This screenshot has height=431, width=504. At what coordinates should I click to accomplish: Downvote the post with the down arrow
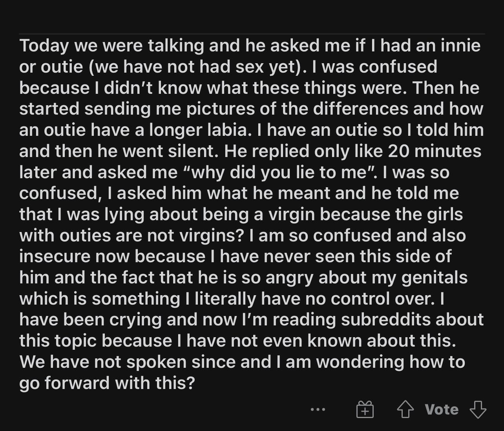coord(478,410)
